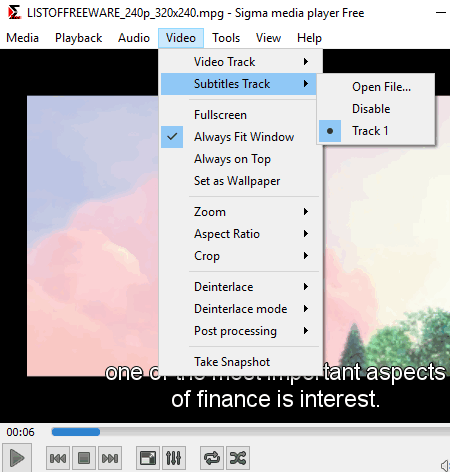
Task: Open the Tools menu
Action: [226, 38]
